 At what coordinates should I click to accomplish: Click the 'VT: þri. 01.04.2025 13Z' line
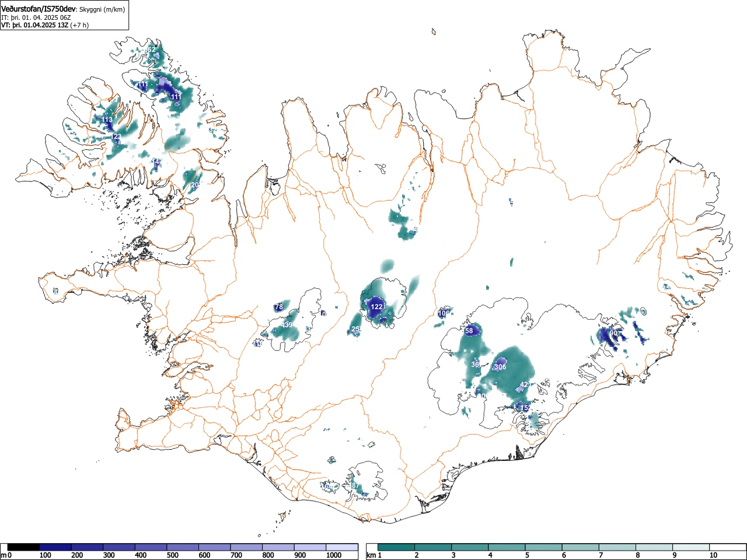[34, 25]
